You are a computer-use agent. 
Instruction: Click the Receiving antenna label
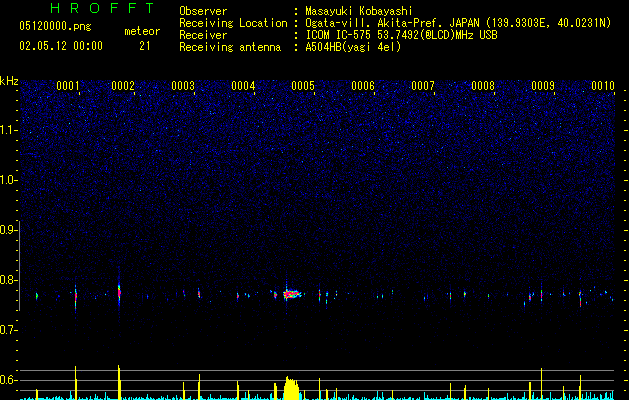tap(230, 47)
